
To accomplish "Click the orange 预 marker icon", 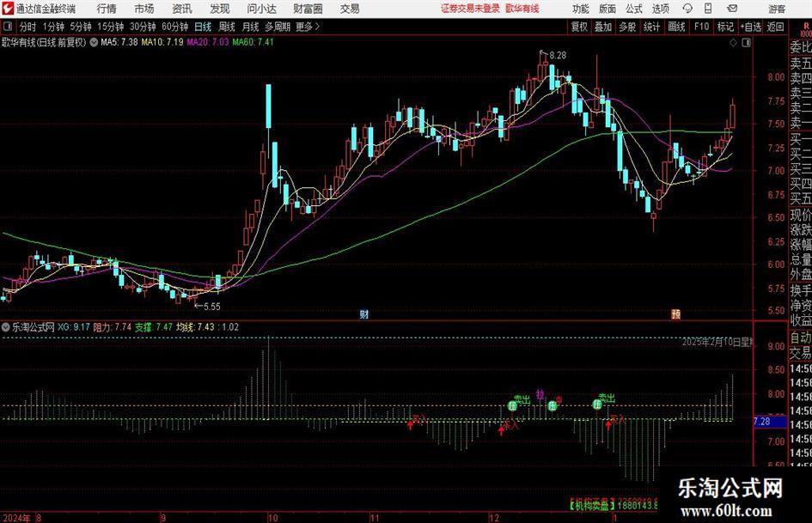I will pos(675,313).
